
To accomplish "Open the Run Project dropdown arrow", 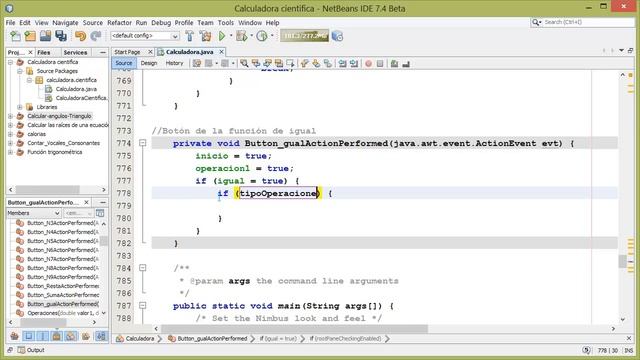I will (231, 36).
